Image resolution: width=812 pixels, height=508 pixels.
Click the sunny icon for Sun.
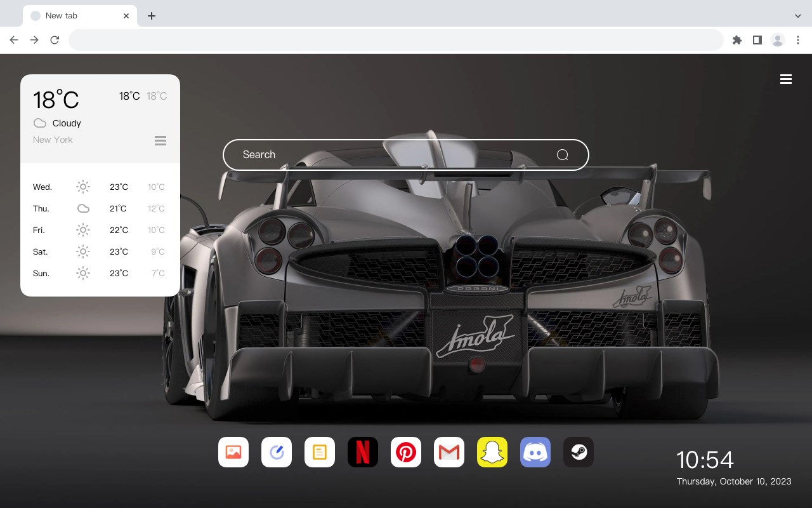[83, 273]
